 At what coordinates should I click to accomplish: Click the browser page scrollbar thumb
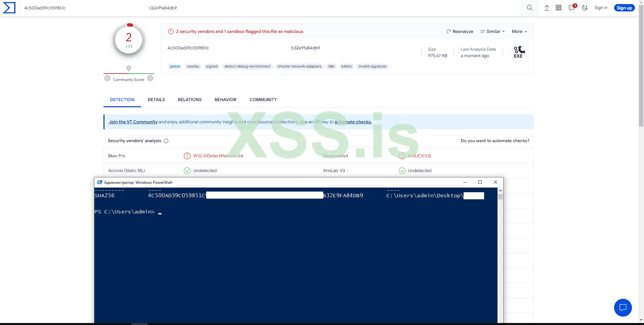click(x=641, y=67)
